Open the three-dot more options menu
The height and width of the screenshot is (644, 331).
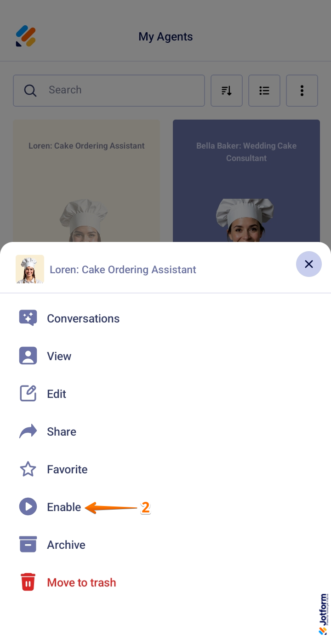(302, 91)
